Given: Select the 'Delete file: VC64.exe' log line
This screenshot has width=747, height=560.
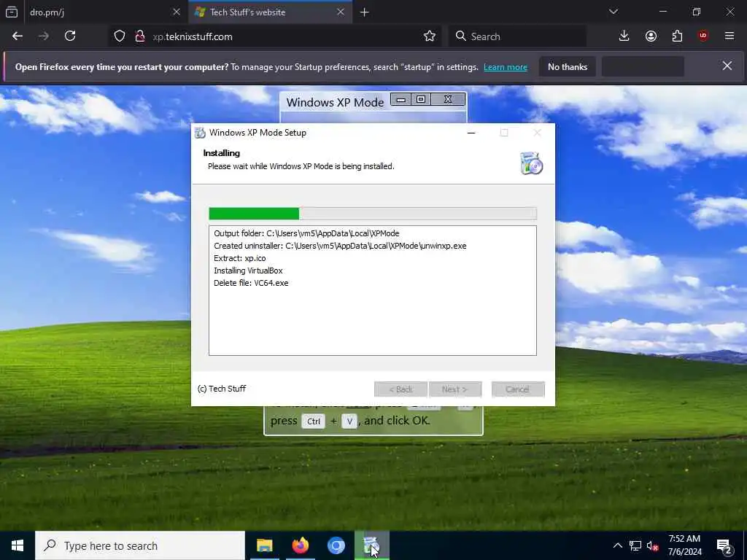Looking at the screenshot, I should 251,283.
